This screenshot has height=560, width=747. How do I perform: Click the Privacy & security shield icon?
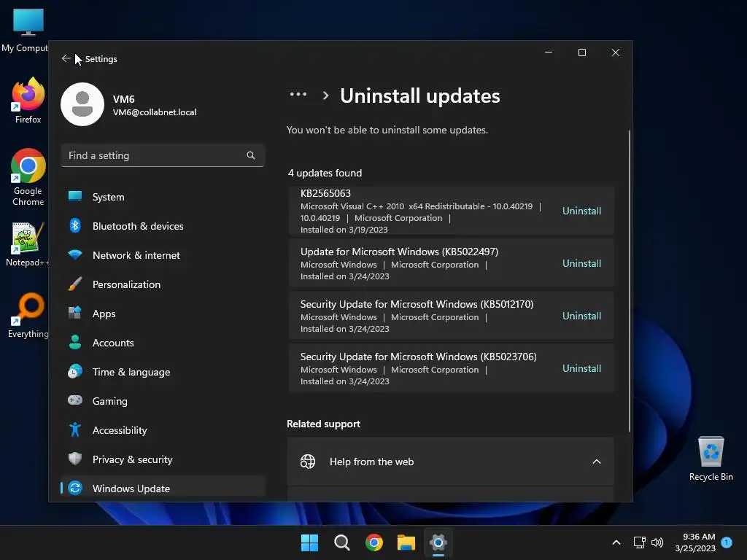75,459
